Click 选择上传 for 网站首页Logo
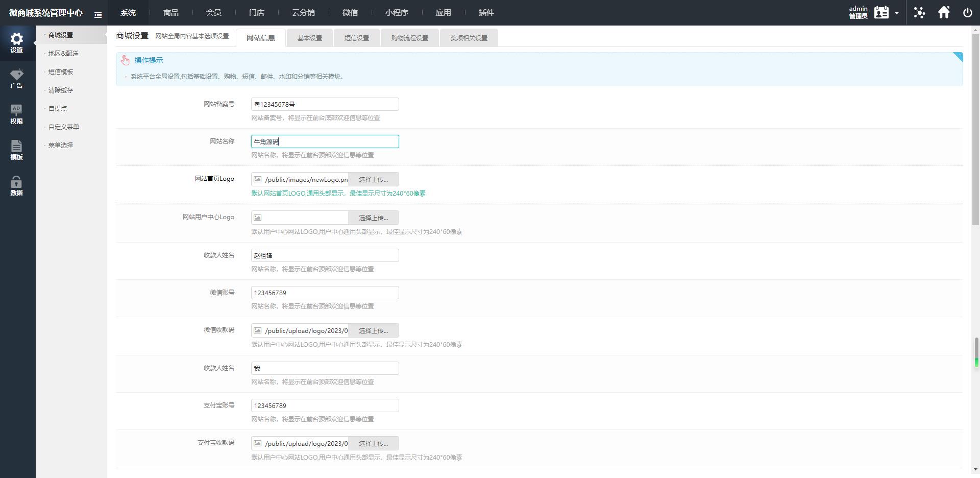 [x=373, y=179]
